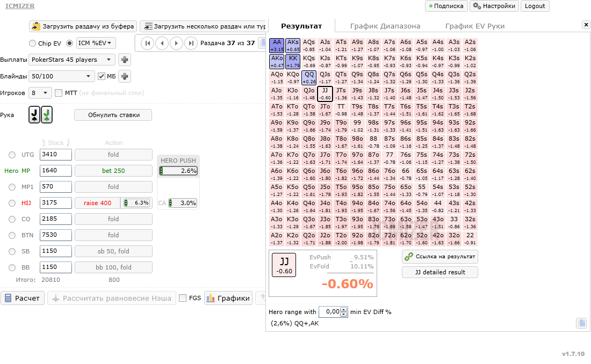This screenshot has height=364, width=591.
Task: Click the Jack of spades card
Action: 34,114
